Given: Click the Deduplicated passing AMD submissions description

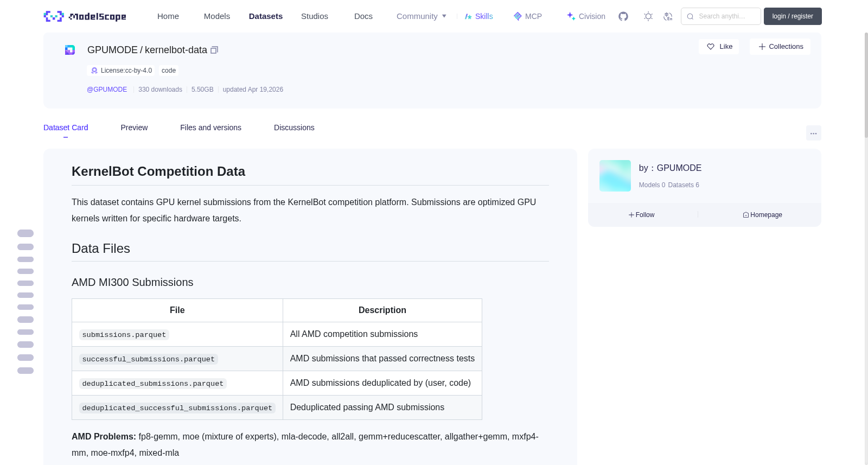Looking at the screenshot, I should coord(367,407).
